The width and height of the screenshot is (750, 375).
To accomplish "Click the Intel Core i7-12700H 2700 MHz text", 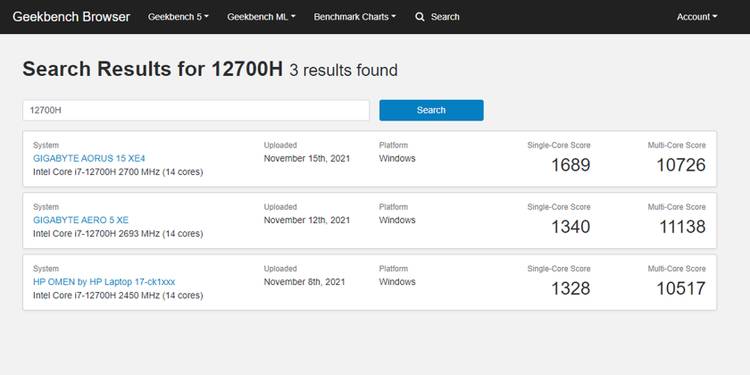I will pos(118,172).
